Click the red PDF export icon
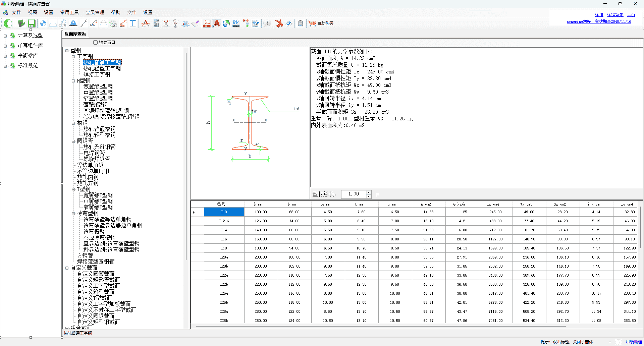 (207, 23)
